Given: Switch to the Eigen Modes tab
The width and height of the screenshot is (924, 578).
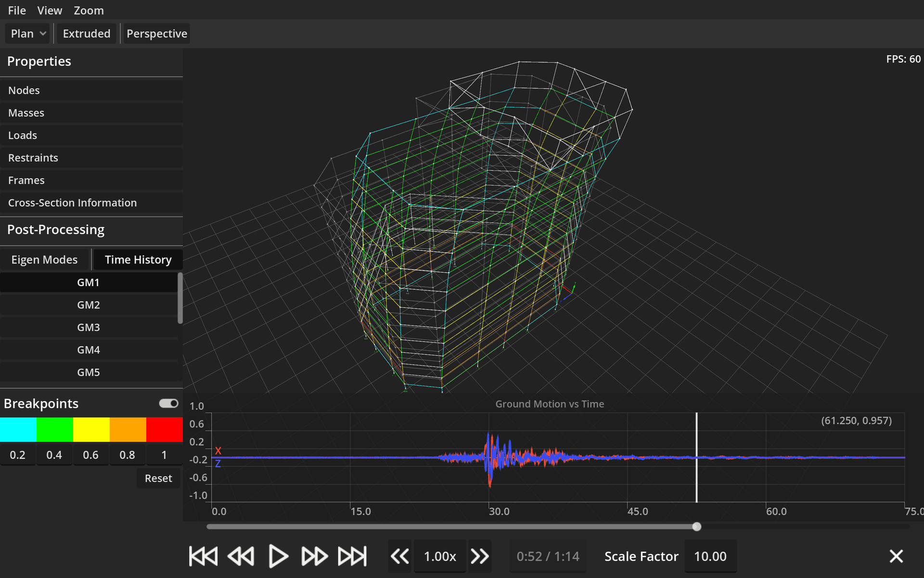Looking at the screenshot, I should [44, 259].
